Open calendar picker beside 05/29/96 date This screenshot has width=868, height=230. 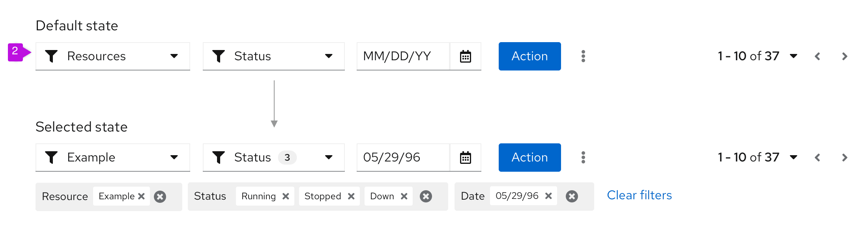466,158
